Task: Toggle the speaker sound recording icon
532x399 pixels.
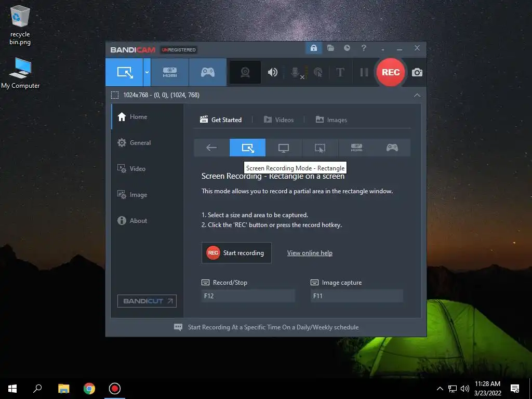Action: 272,72
